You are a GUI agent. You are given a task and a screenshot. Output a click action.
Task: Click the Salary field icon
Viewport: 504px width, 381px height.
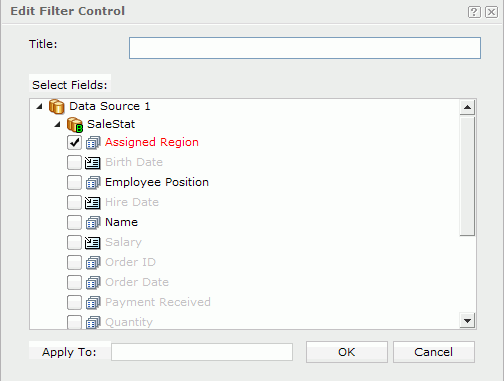tap(92, 242)
